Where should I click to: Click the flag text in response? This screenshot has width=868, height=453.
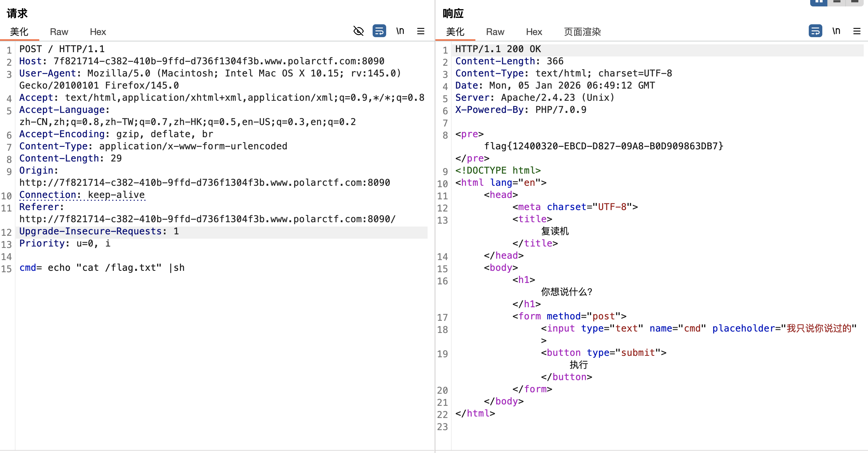tap(603, 146)
